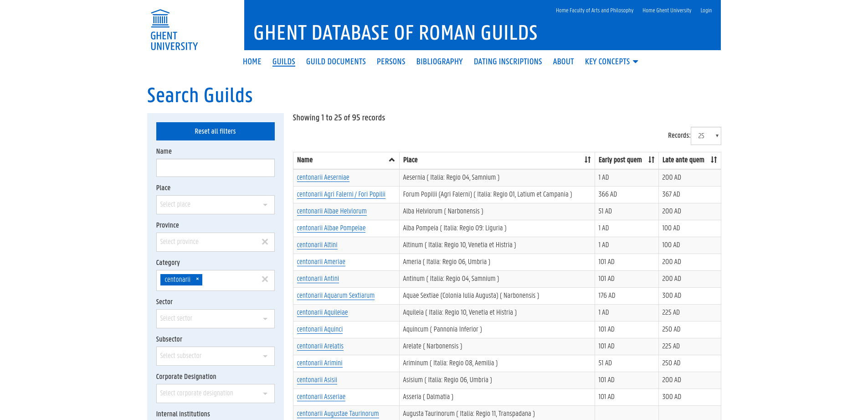This screenshot has height=420, width=868.
Task: Click the Ghent University logo
Action: [x=174, y=30]
